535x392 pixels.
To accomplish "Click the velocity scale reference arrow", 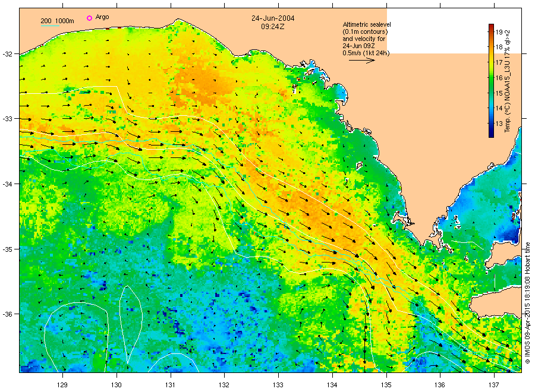I will tap(361, 61).
